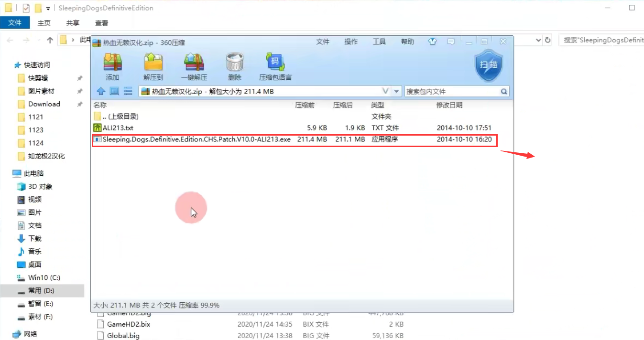Screen dimensions: 644x340
Task: Click the blue 文件 tab in Explorer
Action: 15,23
